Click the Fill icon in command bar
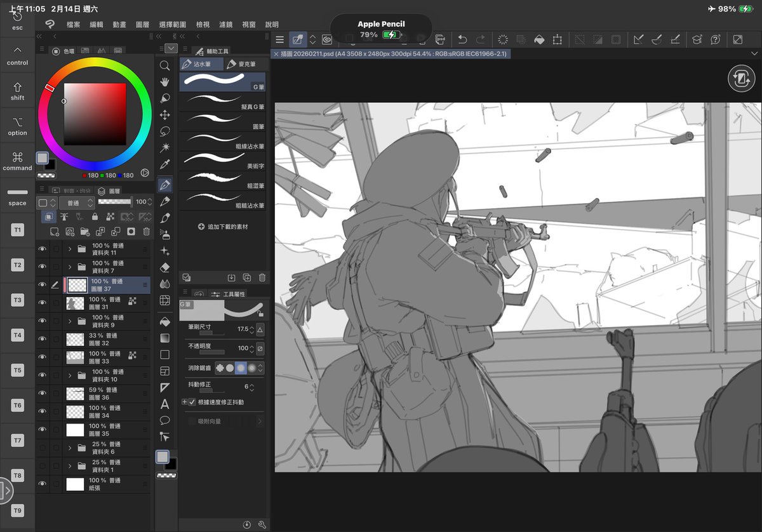The height and width of the screenshot is (532, 762). pyautogui.click(x=538, y=39)
